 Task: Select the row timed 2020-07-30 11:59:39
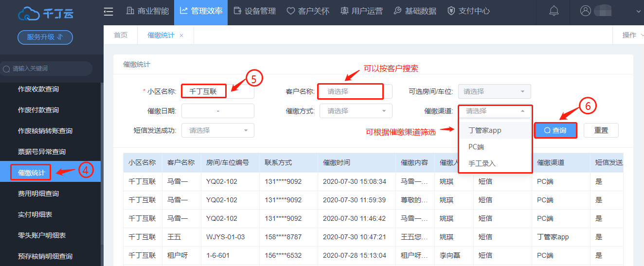coord(373,200)
